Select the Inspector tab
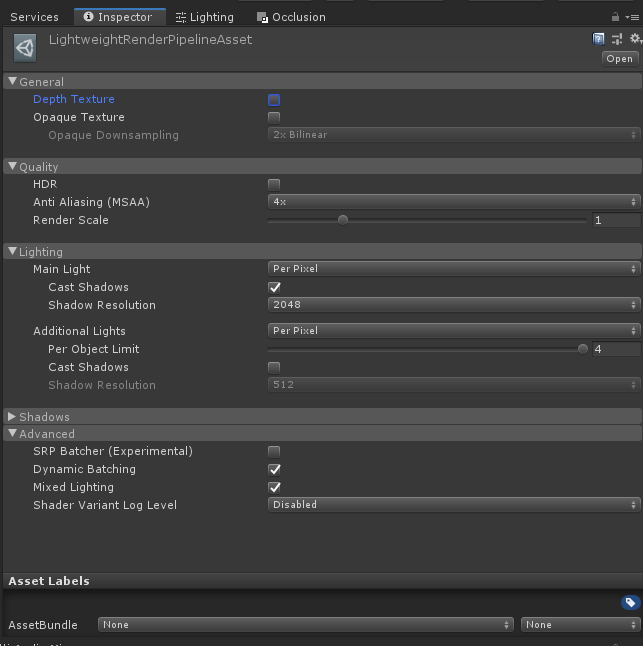Viewport: 643px width, 646px height. pyautogui.click(x=120, y=17)
